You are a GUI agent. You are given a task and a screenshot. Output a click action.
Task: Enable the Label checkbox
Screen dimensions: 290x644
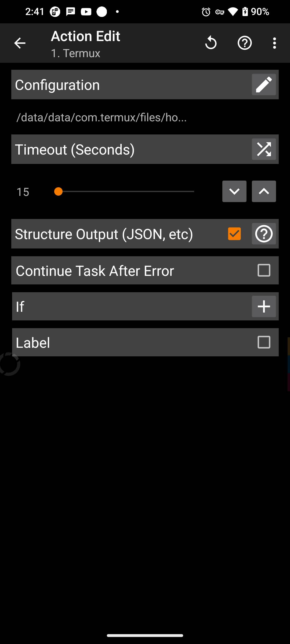264,342
